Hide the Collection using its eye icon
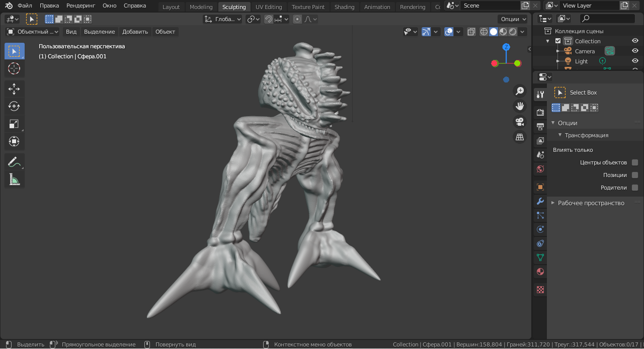 tap(635, 41)
